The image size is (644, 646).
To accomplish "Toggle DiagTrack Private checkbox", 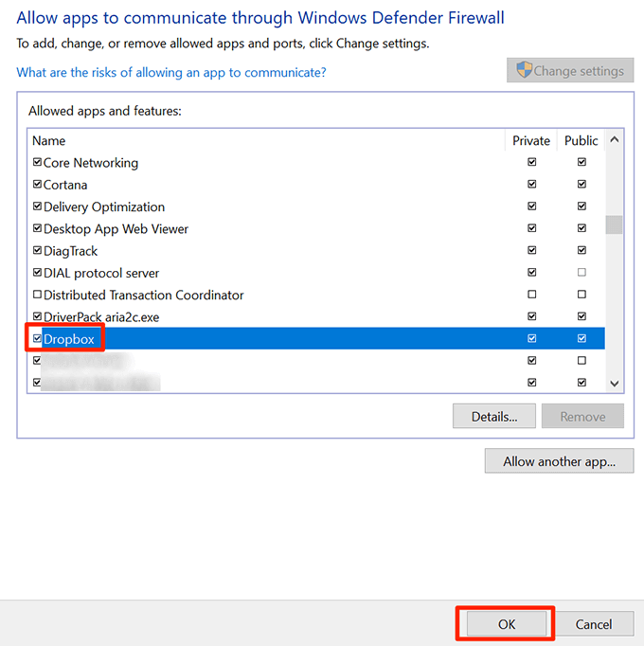I will coord(532,250).
